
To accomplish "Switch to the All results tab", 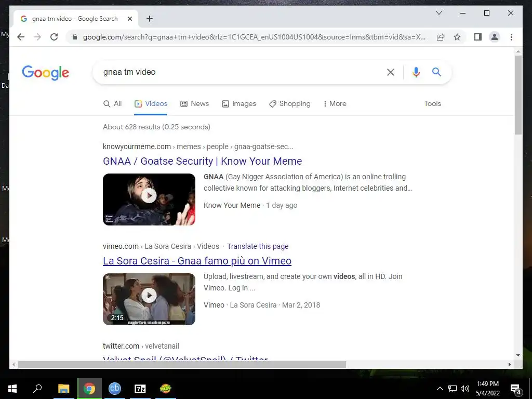I will pos(112,104).
